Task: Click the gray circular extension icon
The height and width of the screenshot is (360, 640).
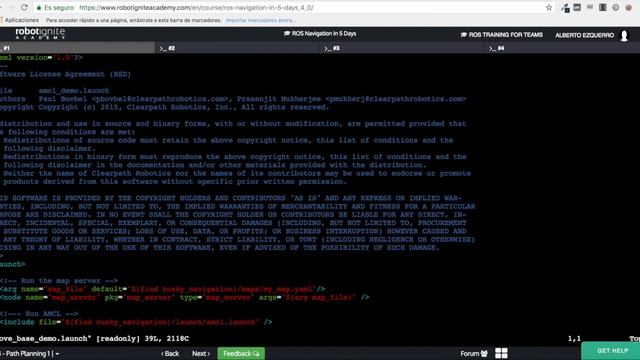Action: pos(616,7)
